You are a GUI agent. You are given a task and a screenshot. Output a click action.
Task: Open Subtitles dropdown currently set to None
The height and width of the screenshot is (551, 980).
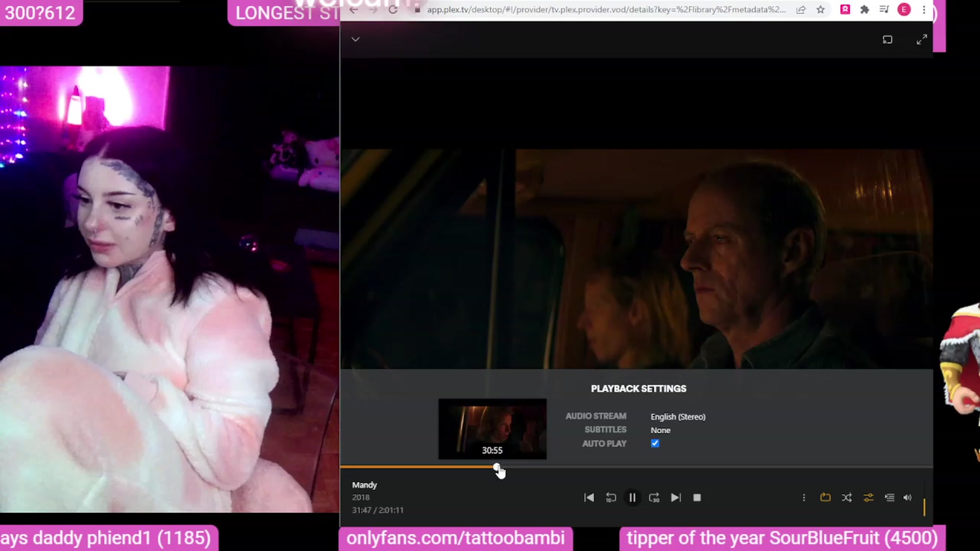(x=660, y=430)
